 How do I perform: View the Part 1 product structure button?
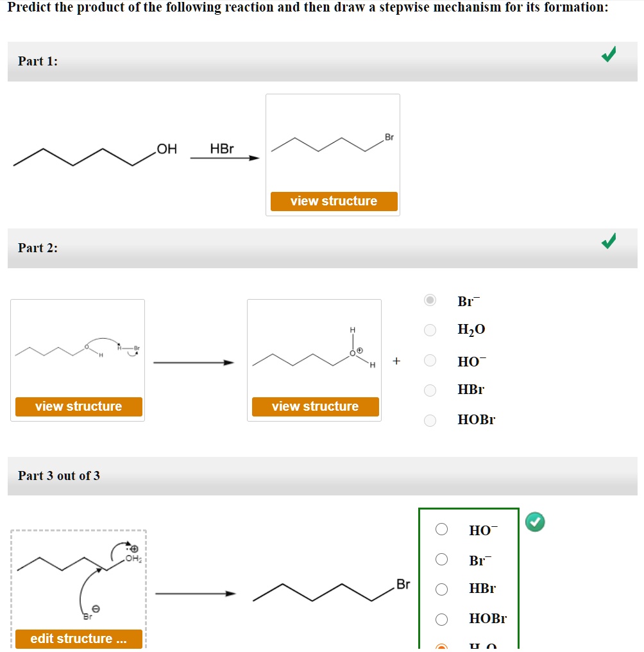(x=333, y=201)
